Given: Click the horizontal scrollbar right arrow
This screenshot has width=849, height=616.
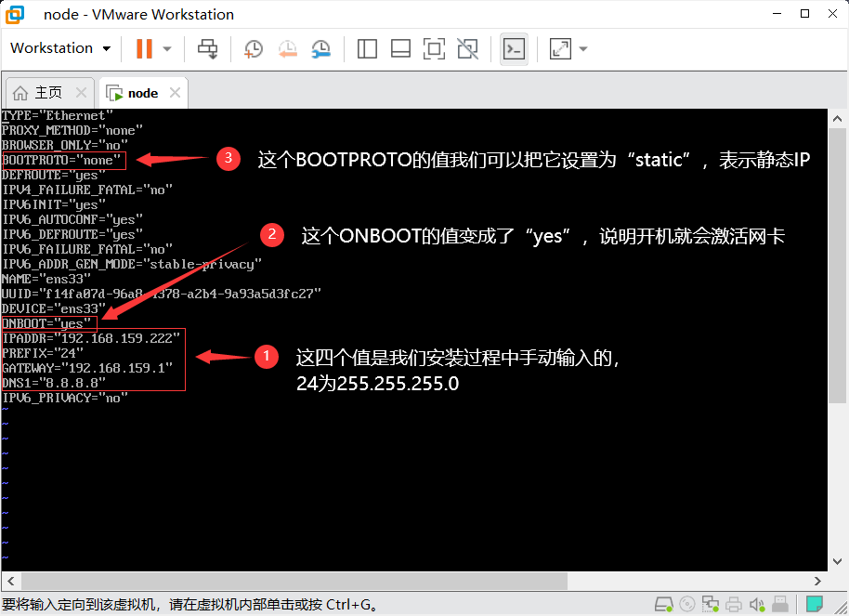Looking at the screenshot, I should click(817, 581).
